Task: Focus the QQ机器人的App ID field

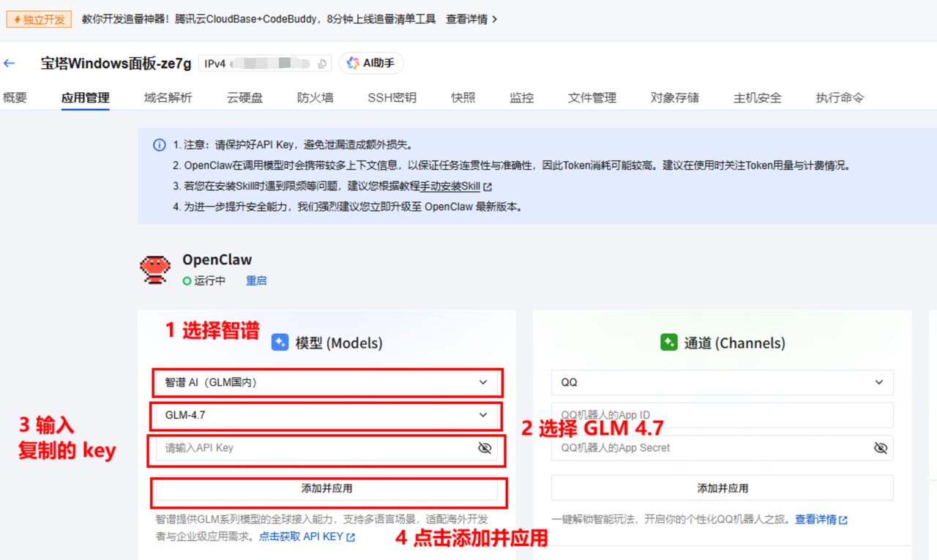Action: [723, 415]
